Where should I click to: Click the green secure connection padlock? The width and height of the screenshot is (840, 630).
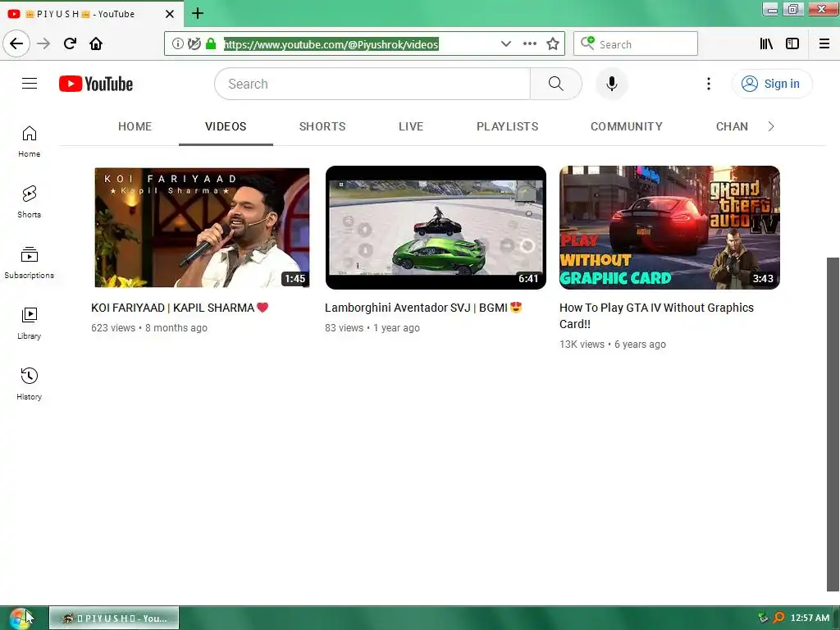tap(211, 44)
